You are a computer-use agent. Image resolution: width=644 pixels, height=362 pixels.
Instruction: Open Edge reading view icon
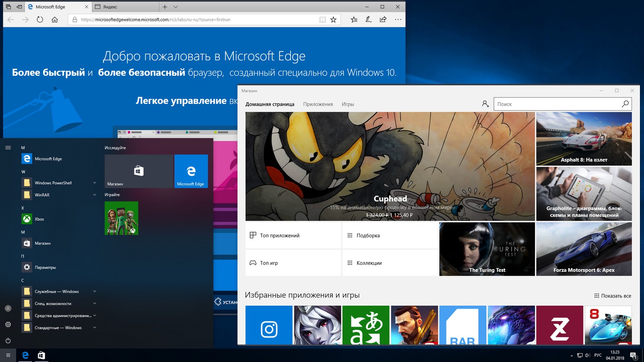322,19
